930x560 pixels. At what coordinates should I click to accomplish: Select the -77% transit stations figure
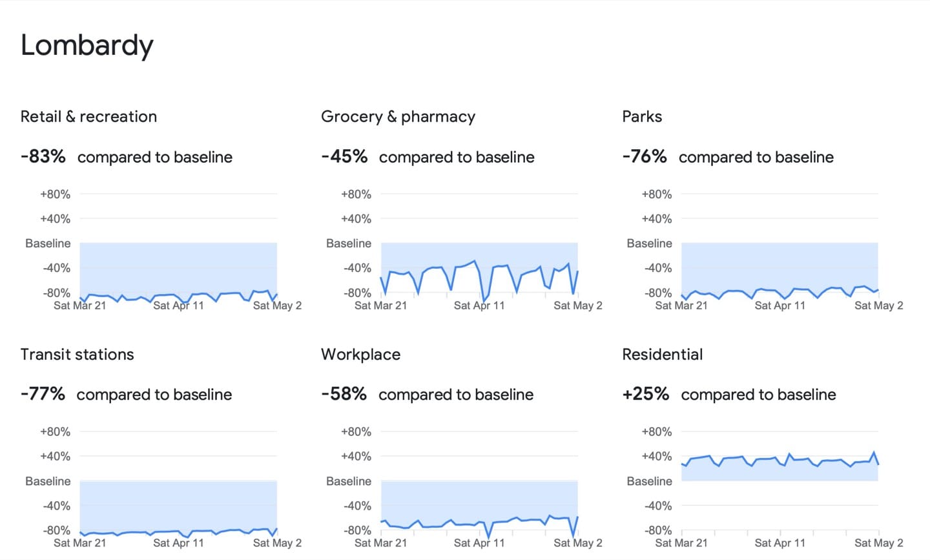[43, 394]
